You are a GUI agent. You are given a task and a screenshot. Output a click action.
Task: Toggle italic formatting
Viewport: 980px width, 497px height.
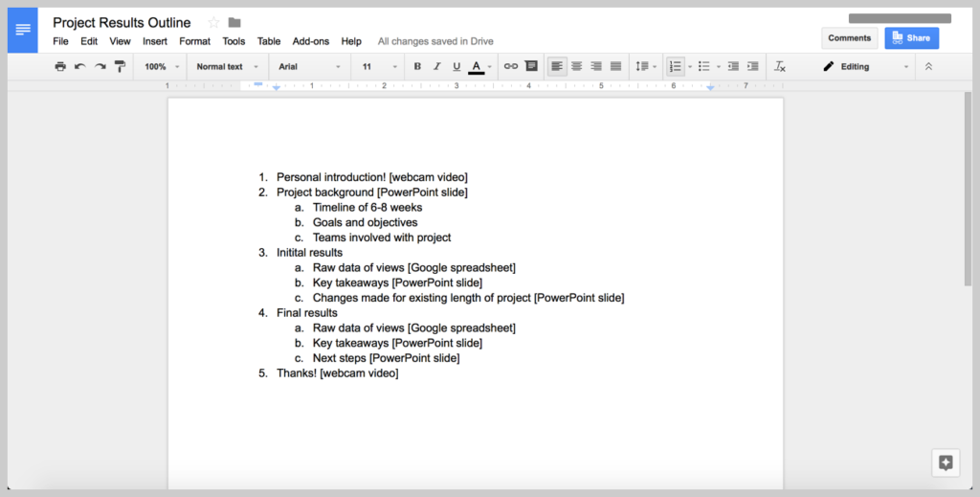(436, 66)
